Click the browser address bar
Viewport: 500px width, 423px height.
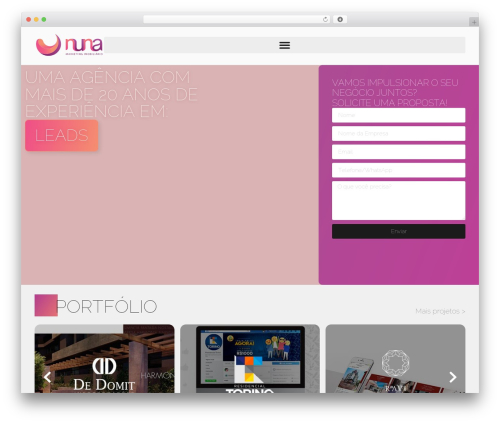(236, 19)
